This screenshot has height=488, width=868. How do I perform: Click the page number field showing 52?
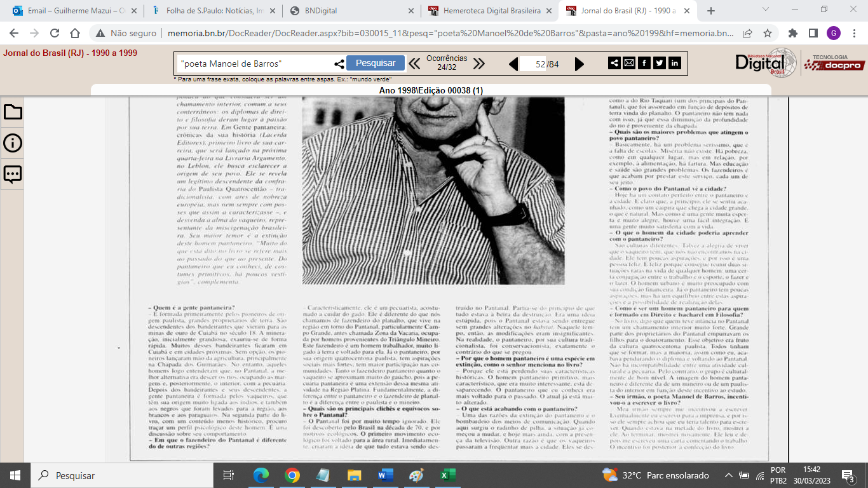click(x=533, y=64)
